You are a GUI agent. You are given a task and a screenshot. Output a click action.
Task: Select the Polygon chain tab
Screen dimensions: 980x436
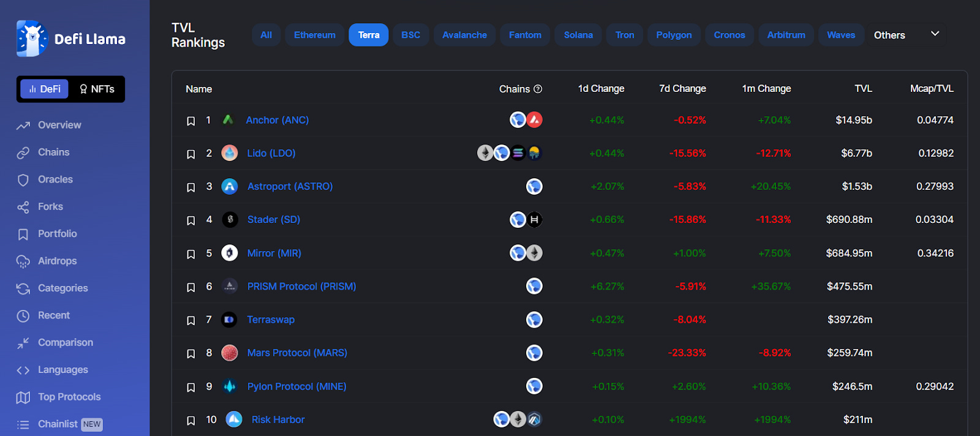[674, 35]
